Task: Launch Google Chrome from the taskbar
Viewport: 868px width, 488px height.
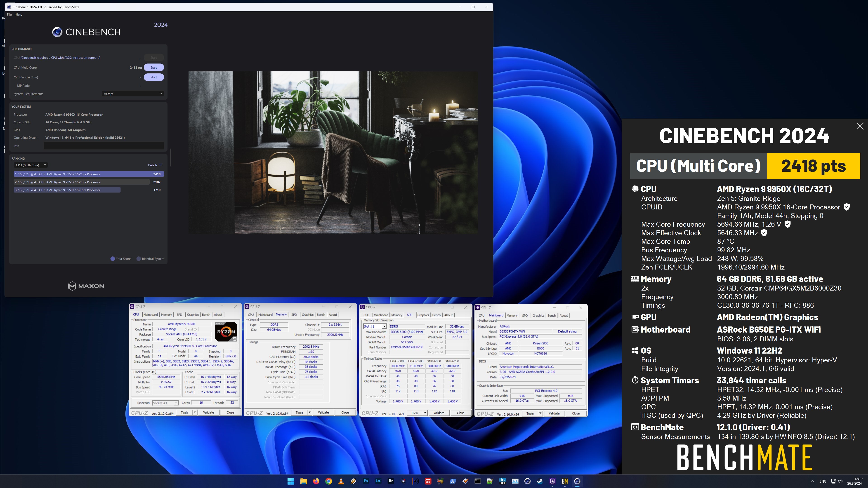Action: click(328, 481)
